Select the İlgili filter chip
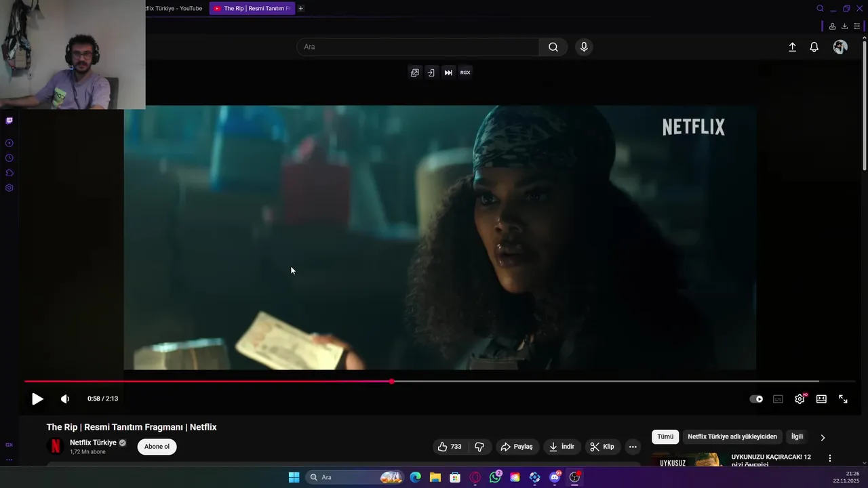Image resolution: width=868 pixels, height=488 pixels. (x=797, y=437)
